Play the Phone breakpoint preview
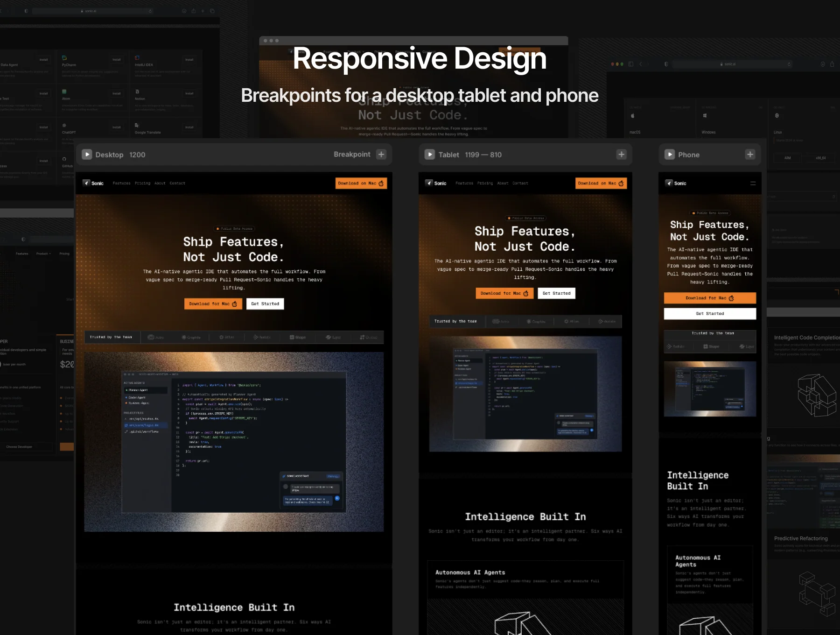 point(670,155)
